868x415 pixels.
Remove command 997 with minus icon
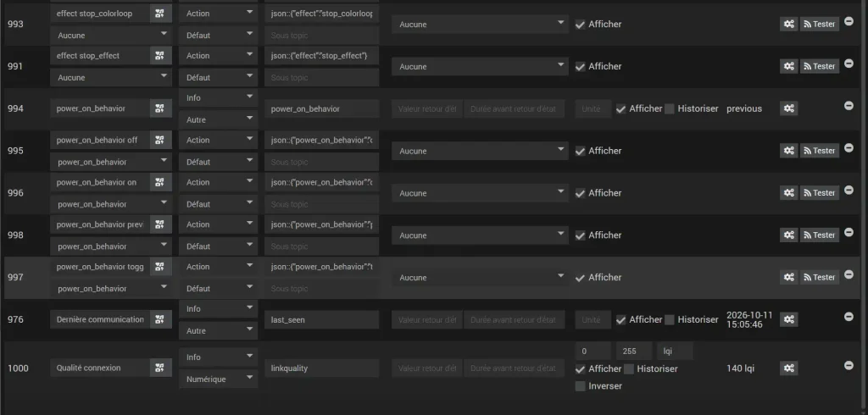pyautogui.click(x=849, y=275)
